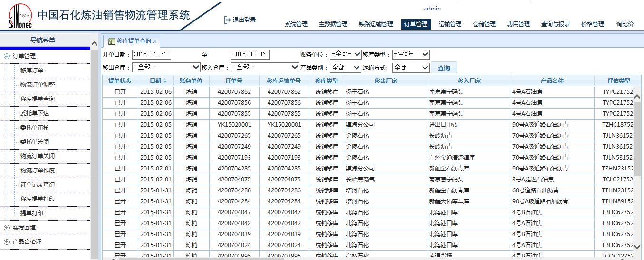Click the logout arrow icon

tap(227, 20)
